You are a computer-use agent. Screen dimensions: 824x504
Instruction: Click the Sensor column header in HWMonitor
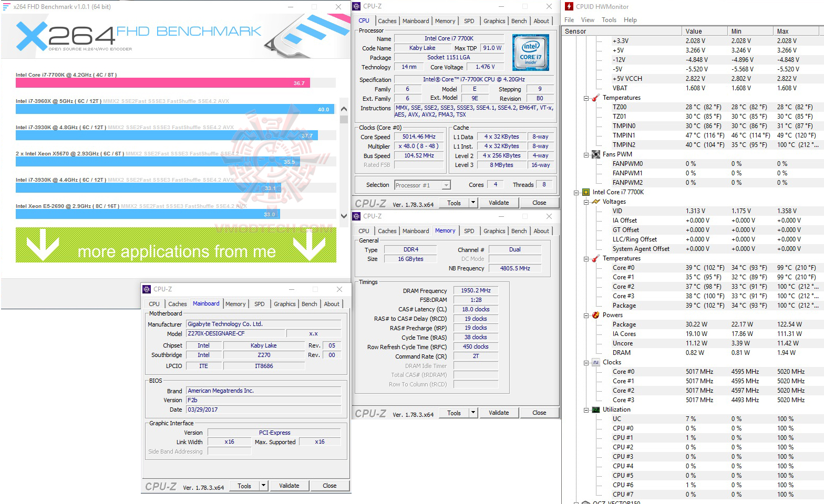point(622,31)
